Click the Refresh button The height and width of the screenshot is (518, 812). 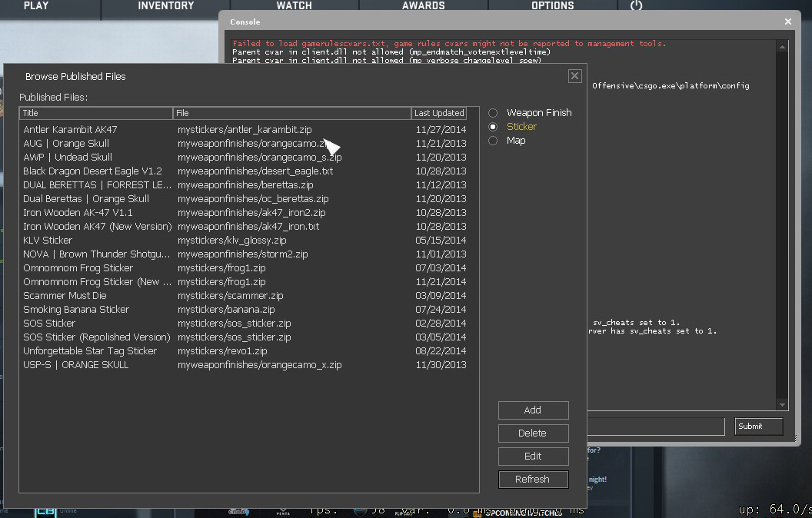(534, 480)
